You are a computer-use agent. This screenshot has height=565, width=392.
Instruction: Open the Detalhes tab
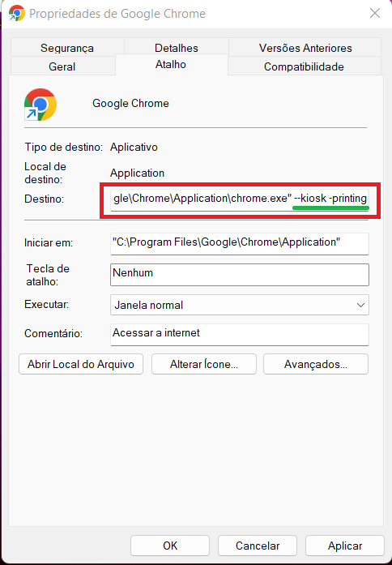pos(177,48)
